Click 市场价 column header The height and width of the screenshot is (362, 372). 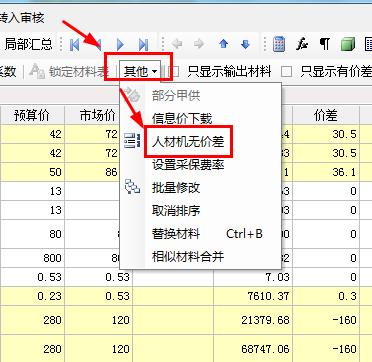pos(98,115)
